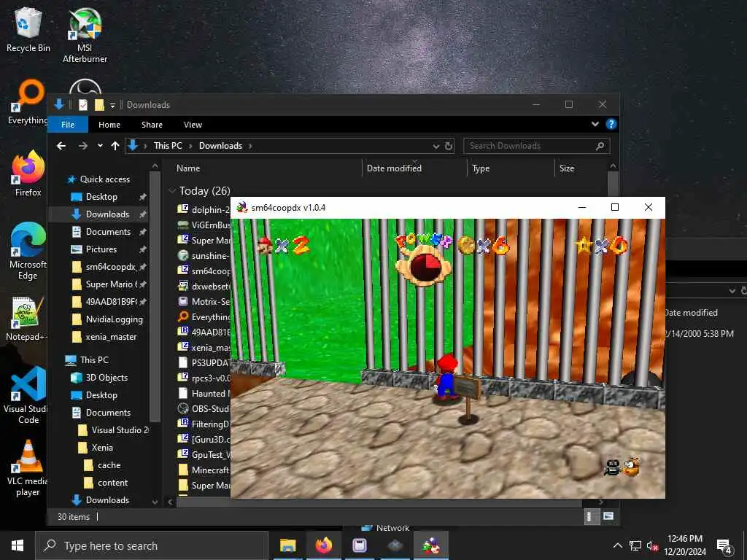
Task: Click the Search Downloads field
Action: (x=536, y=146)
